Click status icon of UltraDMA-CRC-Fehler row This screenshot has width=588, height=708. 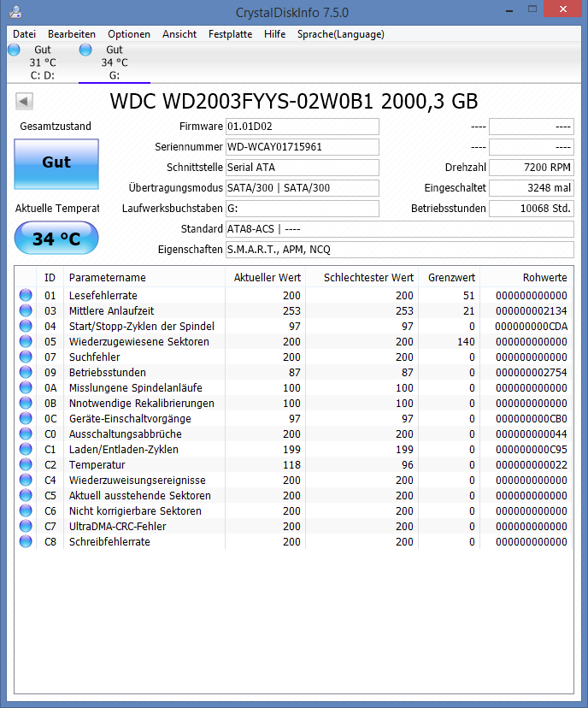coord(26,526)
